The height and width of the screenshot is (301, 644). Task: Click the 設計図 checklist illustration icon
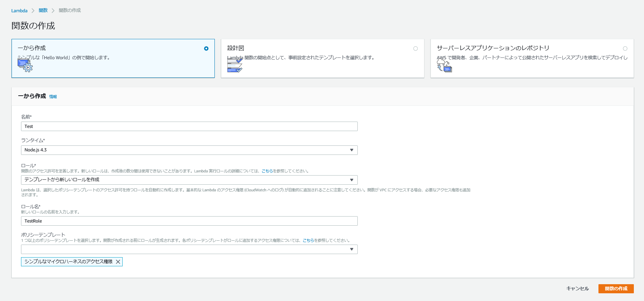tap(235, 65)
